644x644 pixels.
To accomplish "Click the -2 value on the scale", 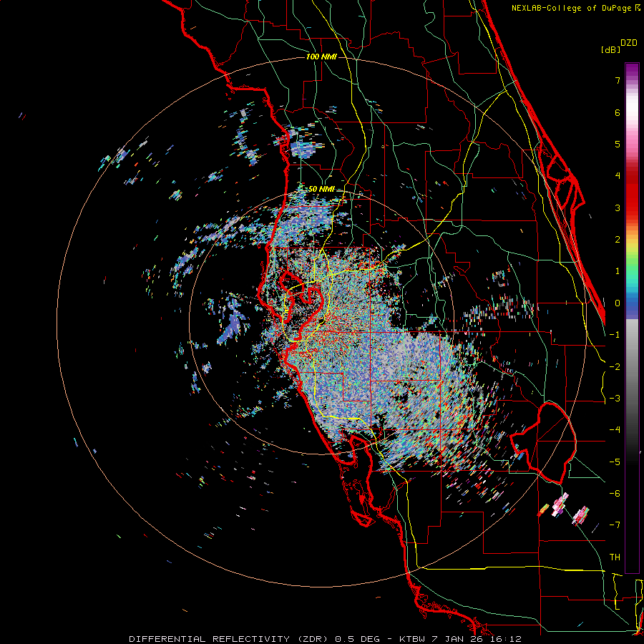I will click(615, 367).
